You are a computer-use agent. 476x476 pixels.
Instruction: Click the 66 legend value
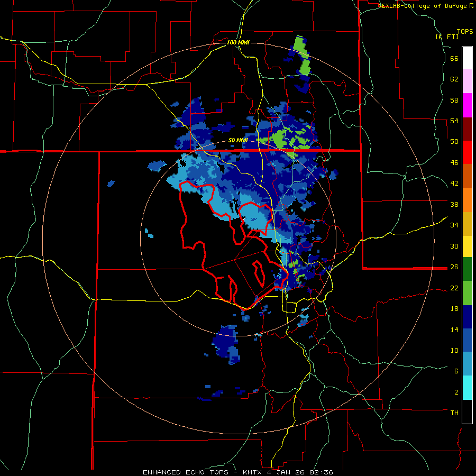tap(454, 59)
